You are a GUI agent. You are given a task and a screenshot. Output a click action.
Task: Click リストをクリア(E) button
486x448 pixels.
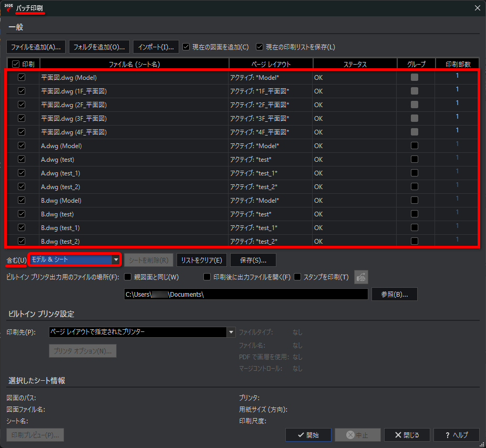(201, 261)
